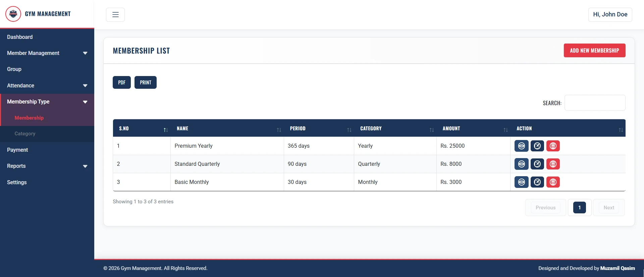Select the Basic Monthly name cell
Viewport: 644px width, 277px height.
coord(227,182)
